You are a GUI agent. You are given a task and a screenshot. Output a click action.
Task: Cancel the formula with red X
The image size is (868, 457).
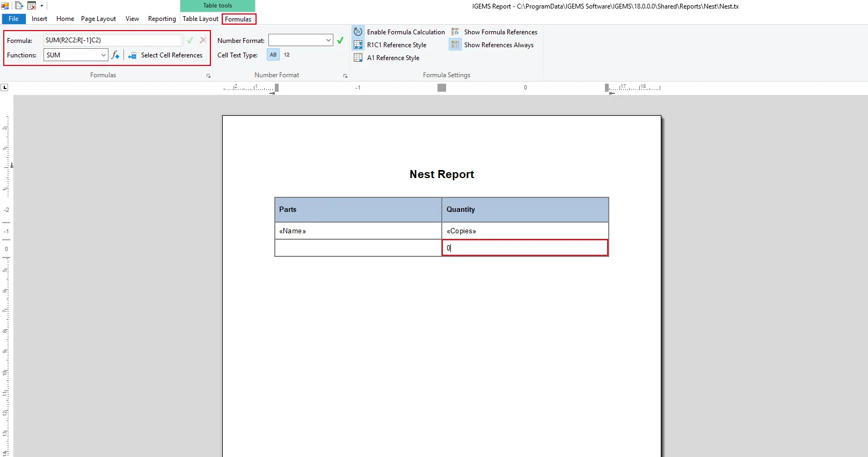pyautogui.click(x=203, y=40)
